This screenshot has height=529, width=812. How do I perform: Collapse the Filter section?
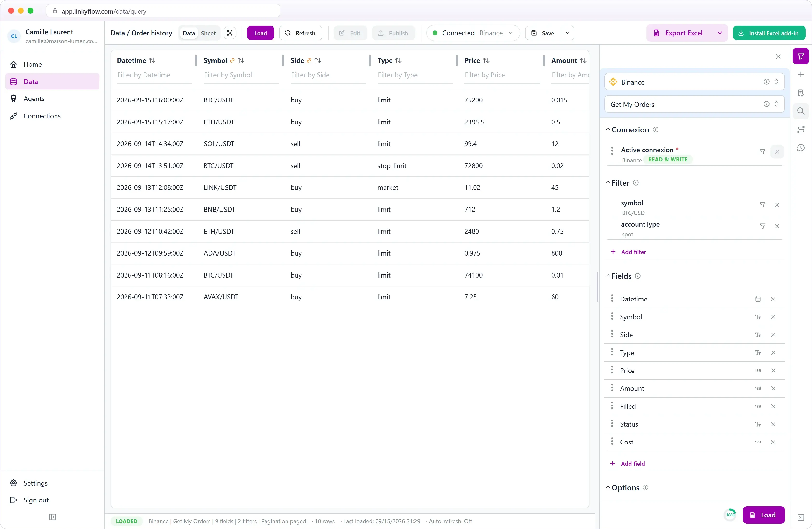coord(608,183)
